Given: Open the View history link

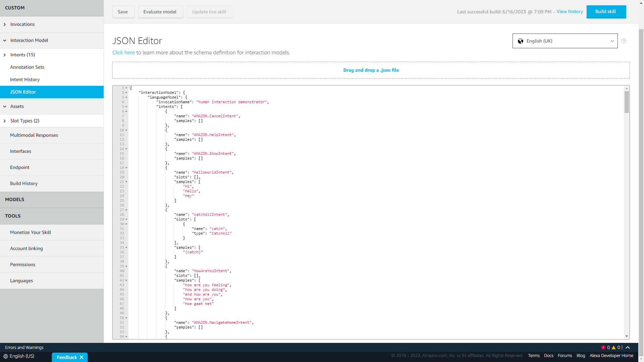Looking at the screenshot, I should click(570, 11).
